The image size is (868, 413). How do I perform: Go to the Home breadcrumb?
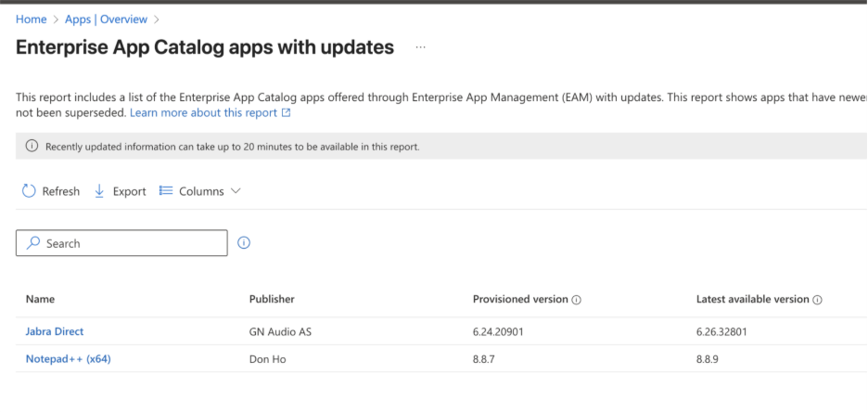[31, 19]
